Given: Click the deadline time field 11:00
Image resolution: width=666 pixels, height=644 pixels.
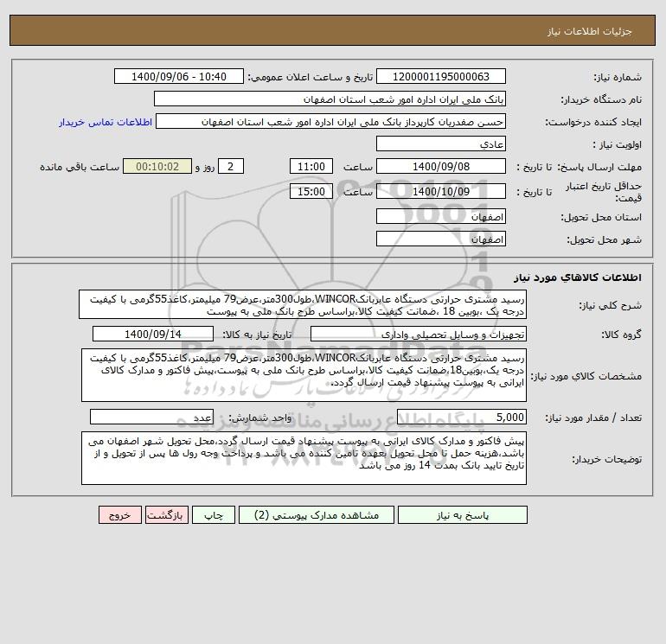Looking at the screenshot, I should [311, 167].
